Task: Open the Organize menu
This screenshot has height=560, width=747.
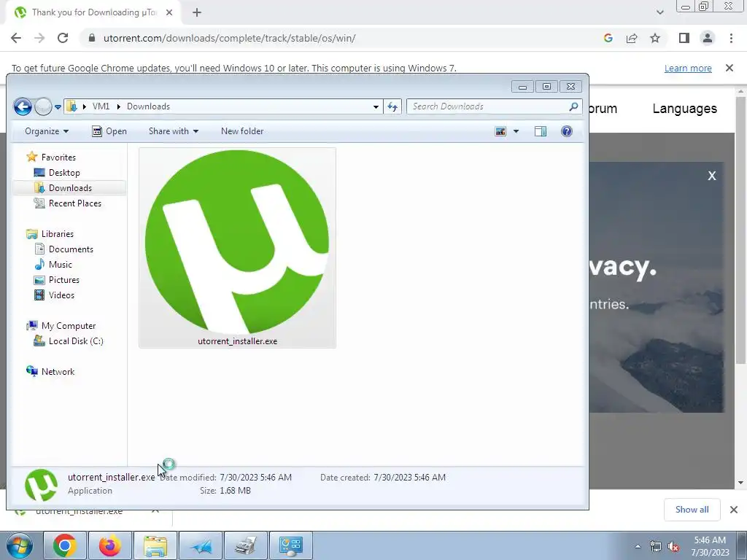Action: pos(47,131)
